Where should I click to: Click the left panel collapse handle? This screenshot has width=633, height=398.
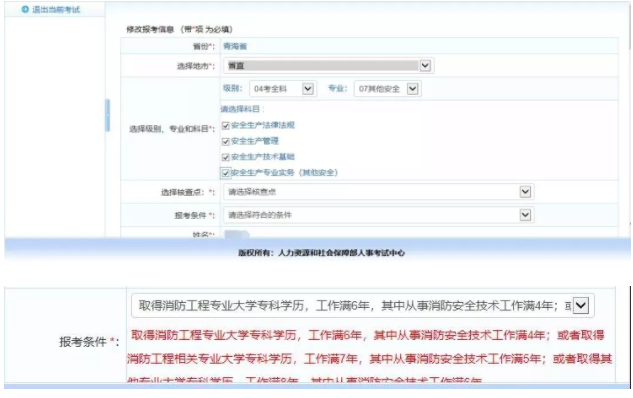107,115
